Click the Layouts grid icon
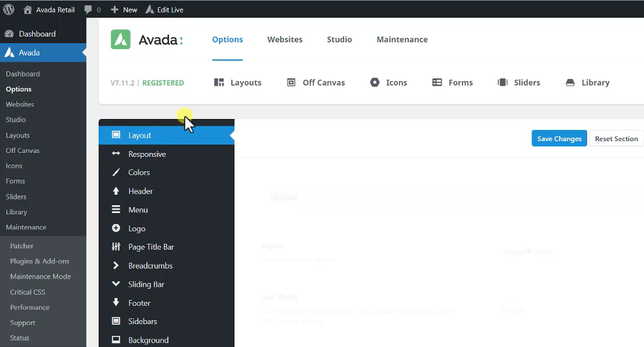The image size is (644, 347). (219, 82)
